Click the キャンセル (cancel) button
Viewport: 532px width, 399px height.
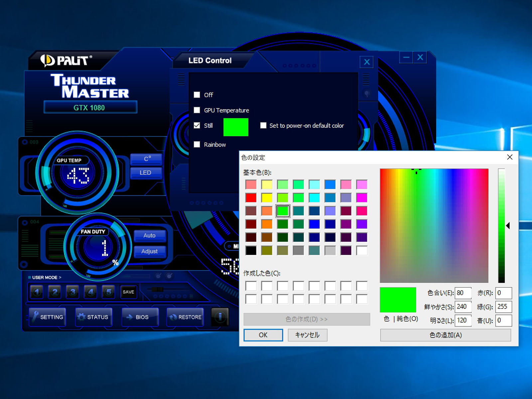point(307,335)
